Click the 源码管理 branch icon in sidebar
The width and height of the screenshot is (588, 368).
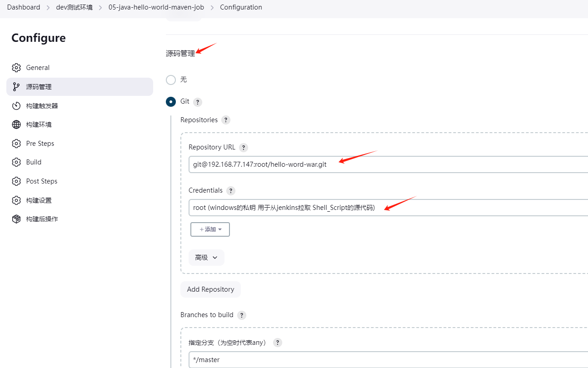(x=16, y=87)
